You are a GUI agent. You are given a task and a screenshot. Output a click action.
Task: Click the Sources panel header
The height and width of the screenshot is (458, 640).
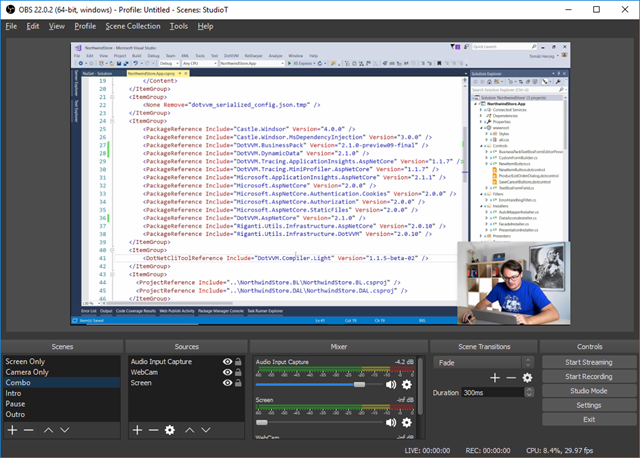coord(187,347)
